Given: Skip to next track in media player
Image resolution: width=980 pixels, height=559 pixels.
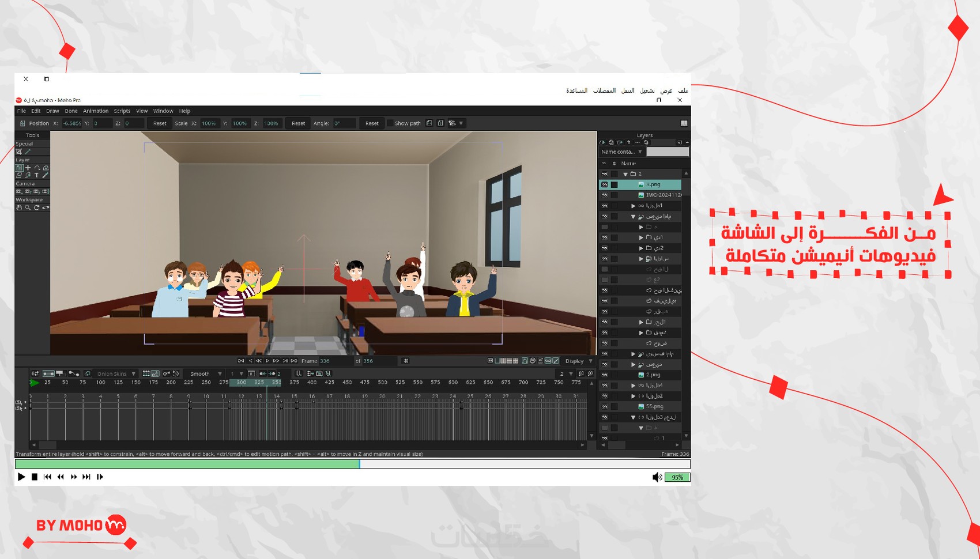Looking at the screenshot, I should click(86, 477).
